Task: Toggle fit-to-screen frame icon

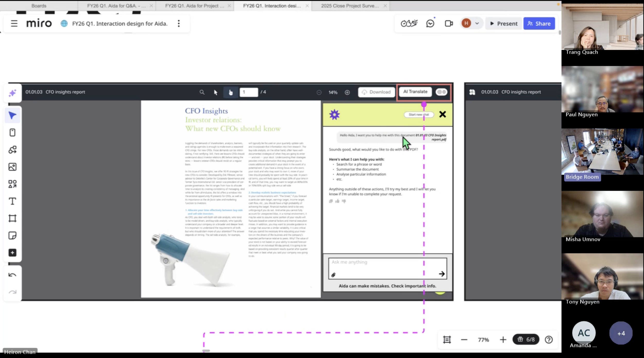Action: tap(447, 339)
